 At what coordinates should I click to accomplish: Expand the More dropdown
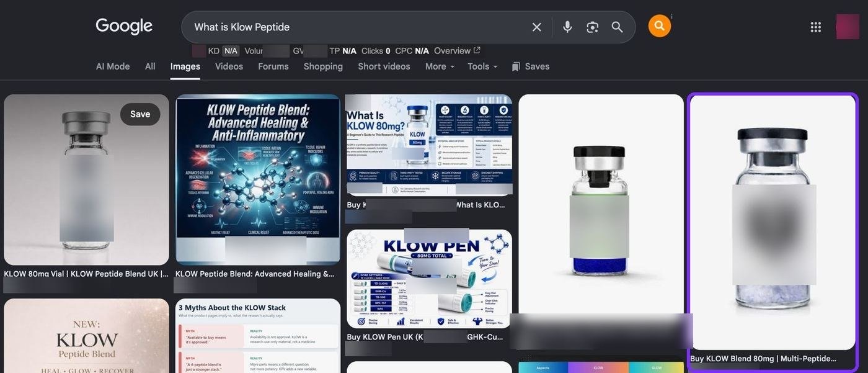pos(440,66)
